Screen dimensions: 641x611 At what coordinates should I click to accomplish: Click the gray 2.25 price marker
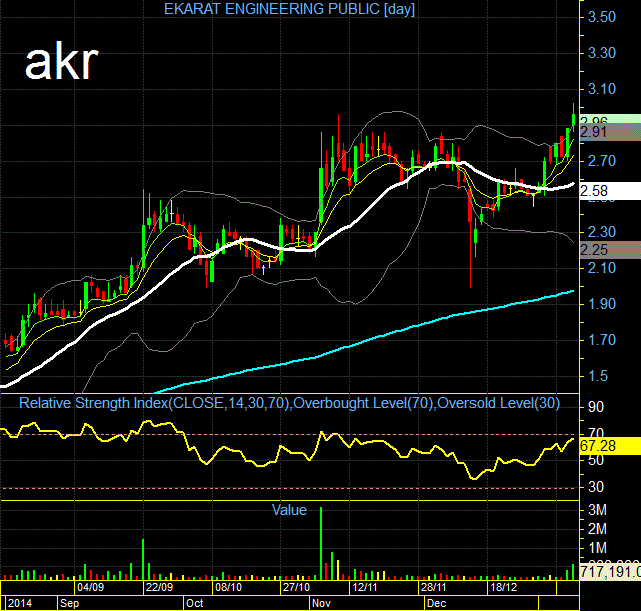(610, 250)
